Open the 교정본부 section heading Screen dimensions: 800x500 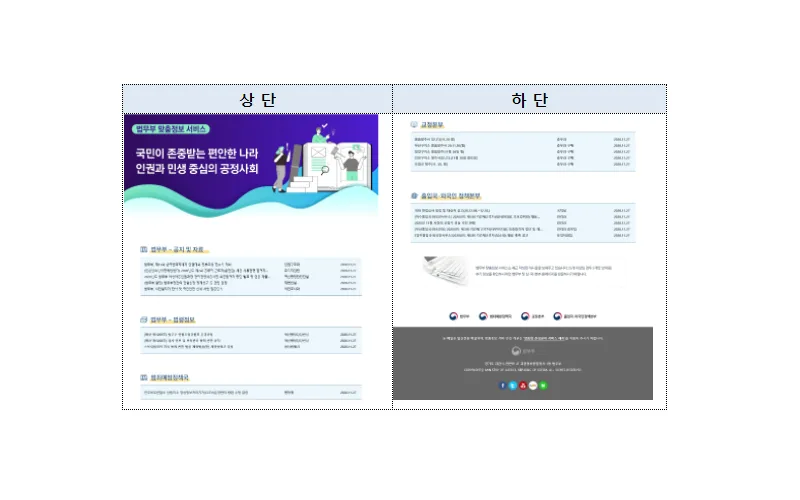tap(432, 125)
